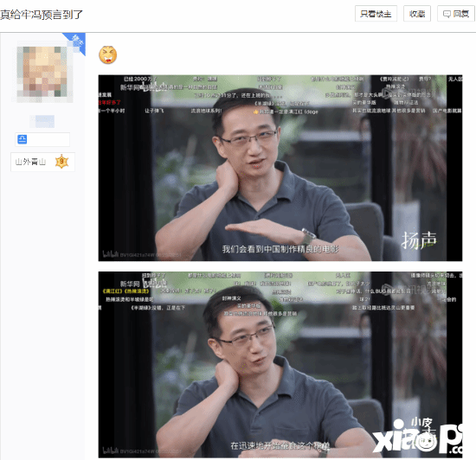Click the speech bubble reply icon
The height and width of the screenshot is (460, 476).
click(447, 14)
